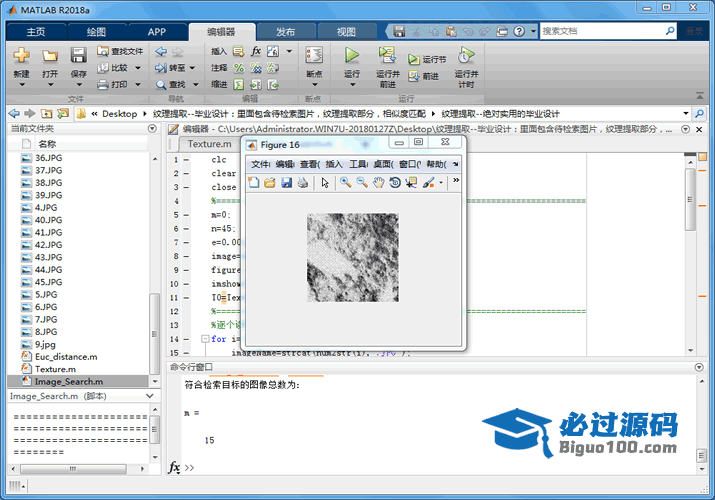This screenshot has width=715, height=500.
Task: Switch to the 绘图 (Plots) ribbon tab
Action: click(96, 32)
